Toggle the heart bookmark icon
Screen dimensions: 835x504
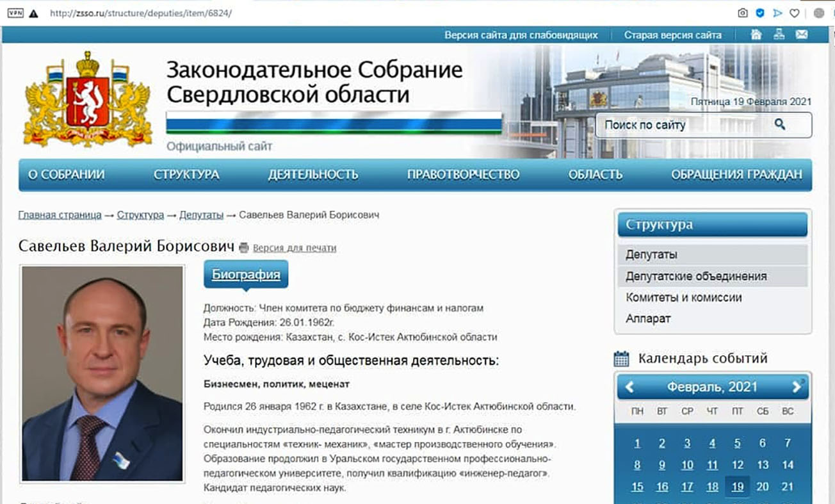[x=794, y=12]
